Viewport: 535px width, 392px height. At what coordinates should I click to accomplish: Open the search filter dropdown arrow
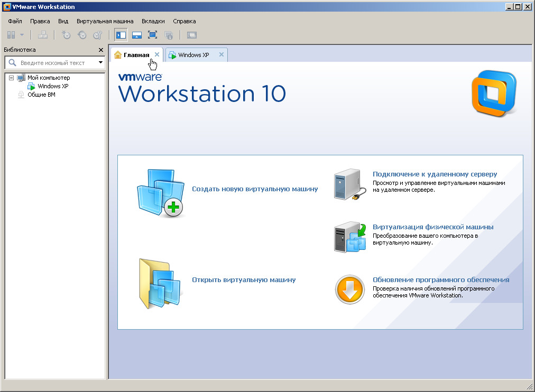pyautogui.click(x=100, y=62)
